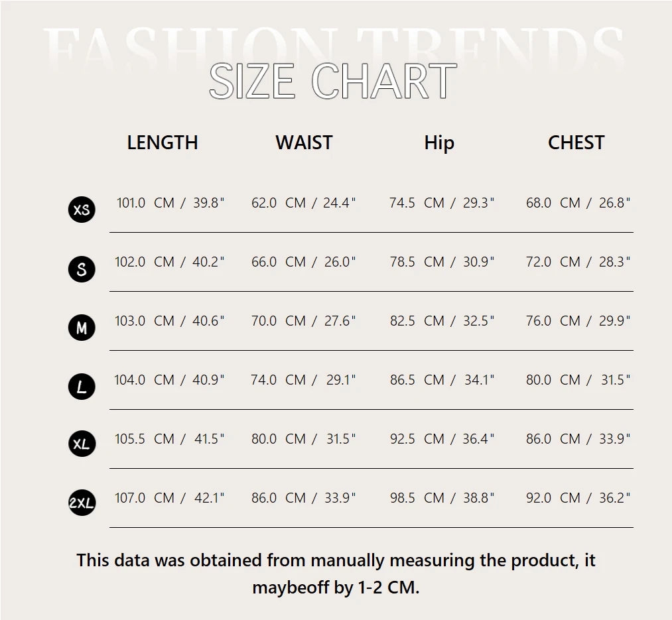Click the M size badge

click(82, 328)
